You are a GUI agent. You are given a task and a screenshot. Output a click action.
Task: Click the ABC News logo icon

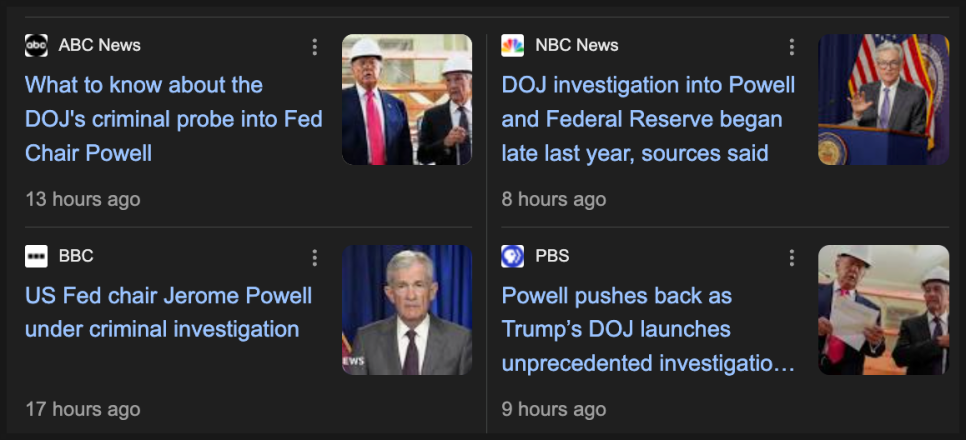[36, 45]
